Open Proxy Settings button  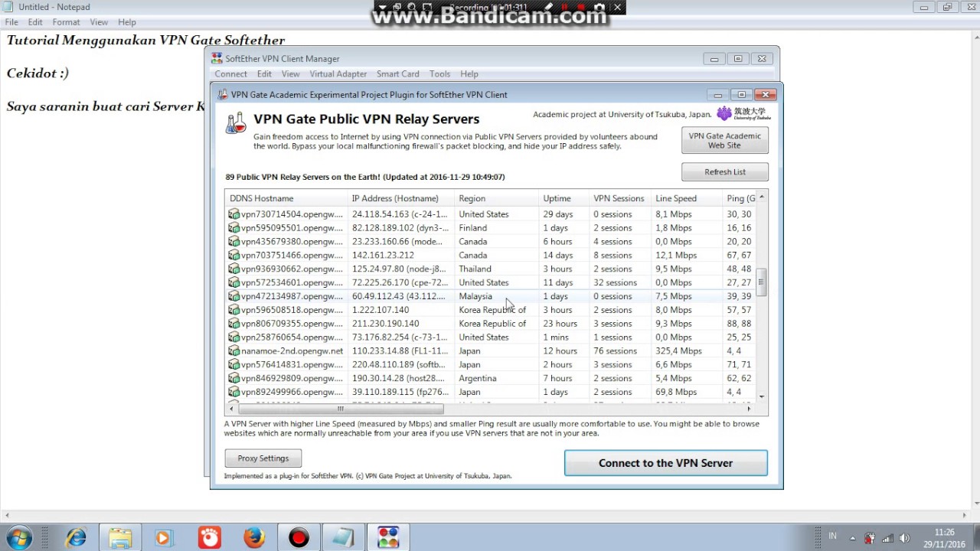pos(263,458)
